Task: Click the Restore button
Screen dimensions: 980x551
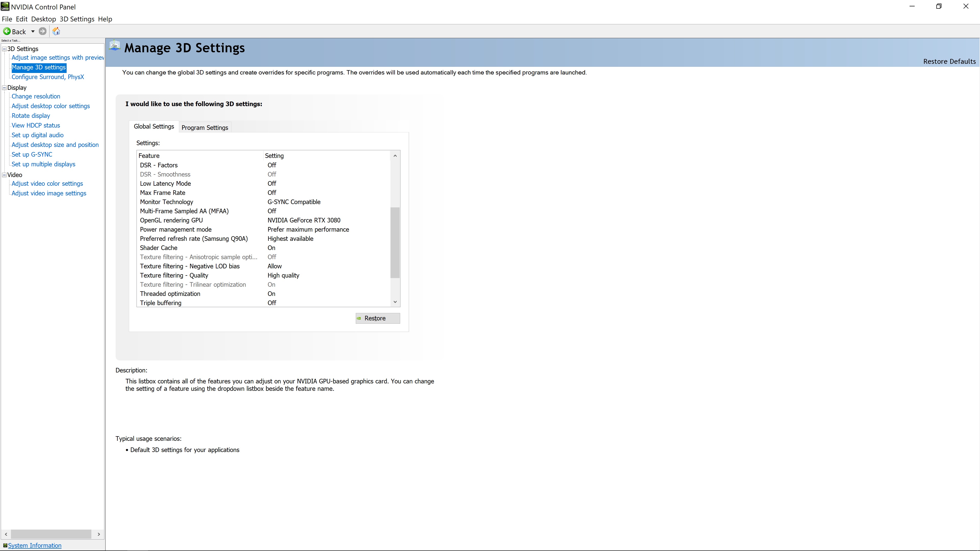Action: [x=378, y=318]
